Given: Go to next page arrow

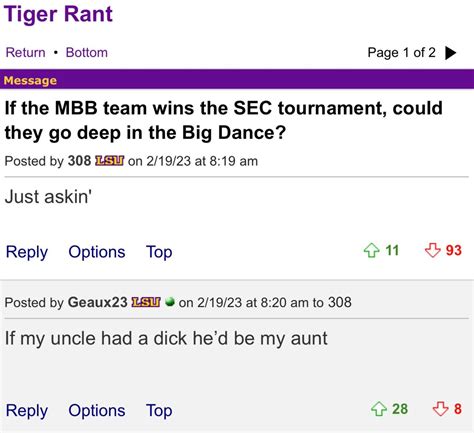Looking at the screenshot, I should point(451,53).
